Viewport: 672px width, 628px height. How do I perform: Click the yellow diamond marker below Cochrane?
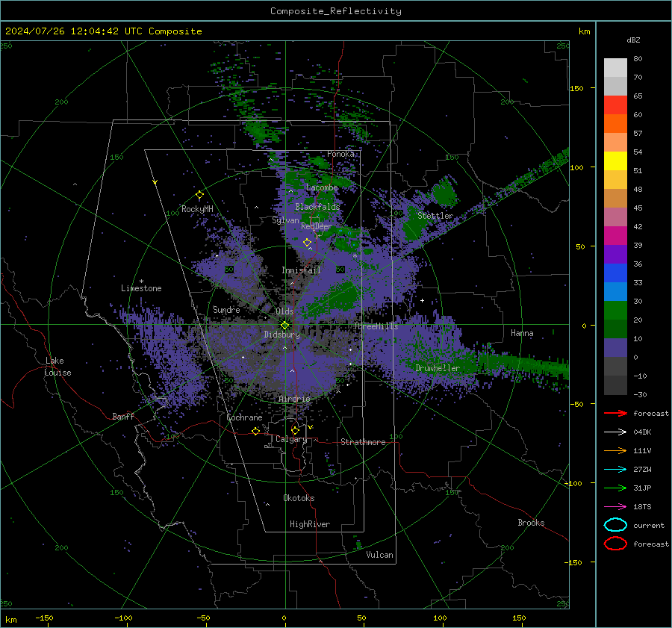(x=256, y=431)
